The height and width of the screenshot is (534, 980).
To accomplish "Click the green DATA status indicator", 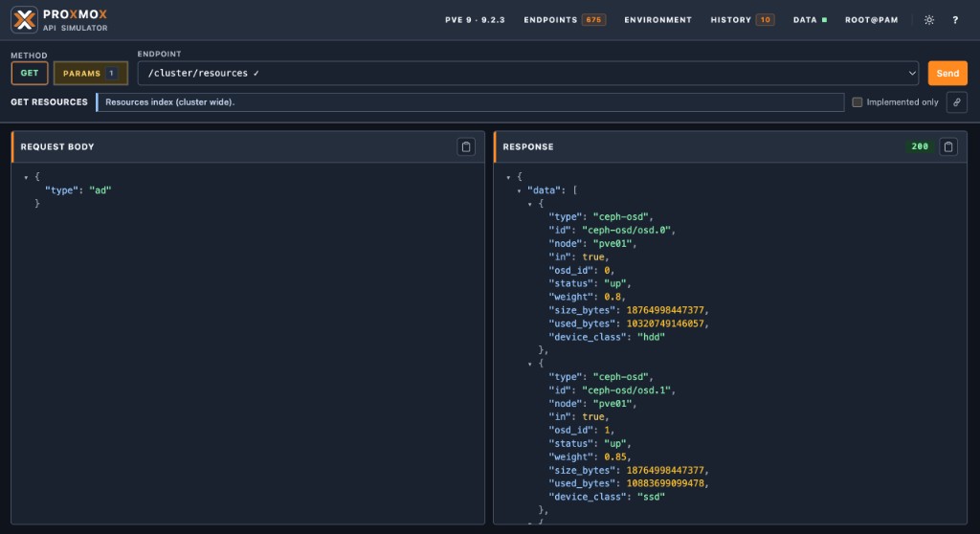I will point(824,20).
